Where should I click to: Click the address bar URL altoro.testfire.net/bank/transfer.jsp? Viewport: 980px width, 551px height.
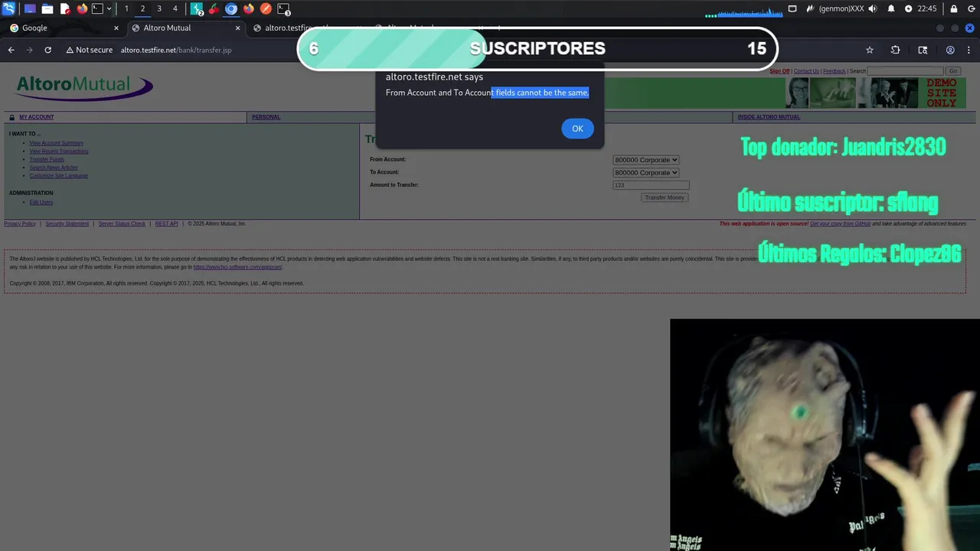coord(176,50)
